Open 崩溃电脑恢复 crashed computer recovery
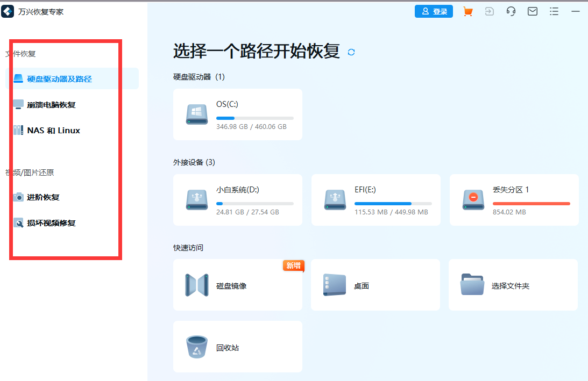Viewport: 588px width, 381px height. (x=51, y=104)
